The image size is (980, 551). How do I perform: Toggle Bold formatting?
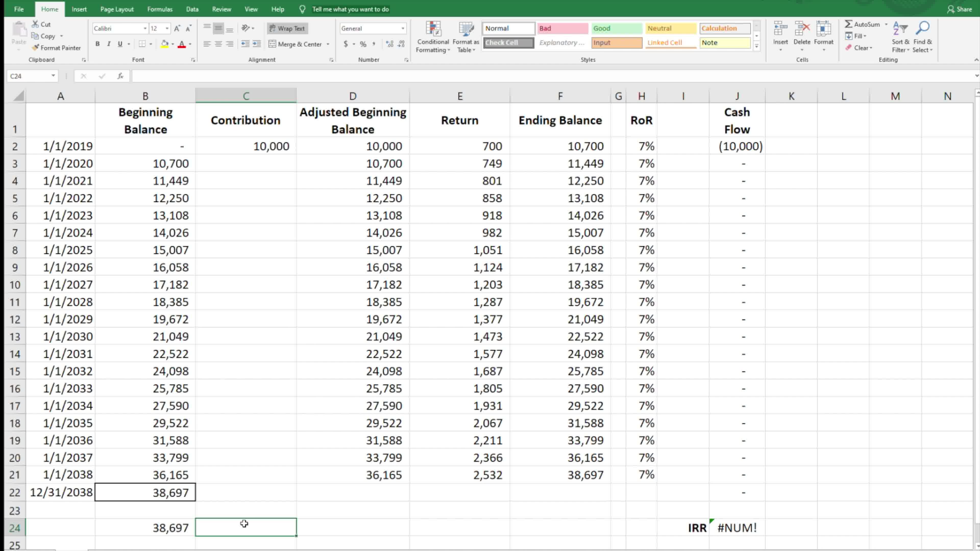point(97,44)
